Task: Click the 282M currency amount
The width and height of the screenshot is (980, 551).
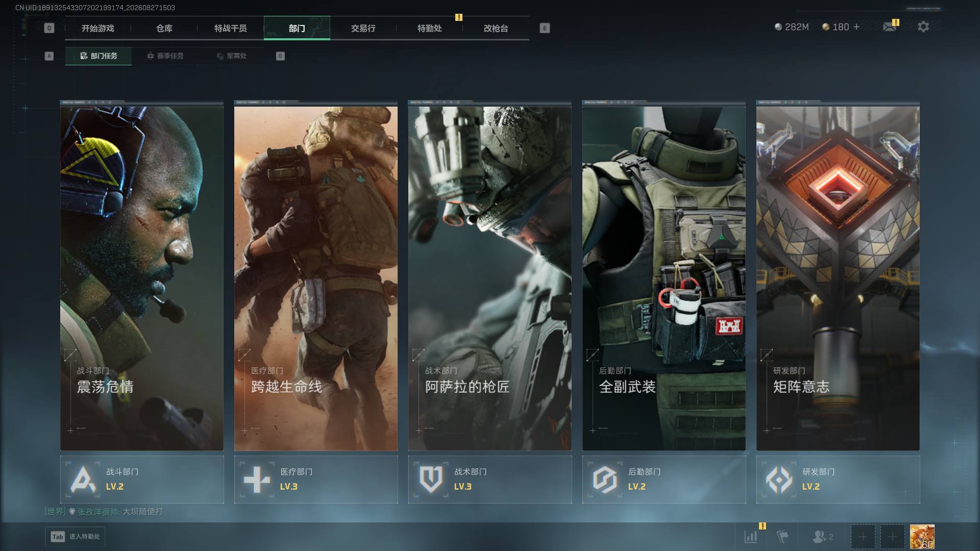Action: click(797, 27)
